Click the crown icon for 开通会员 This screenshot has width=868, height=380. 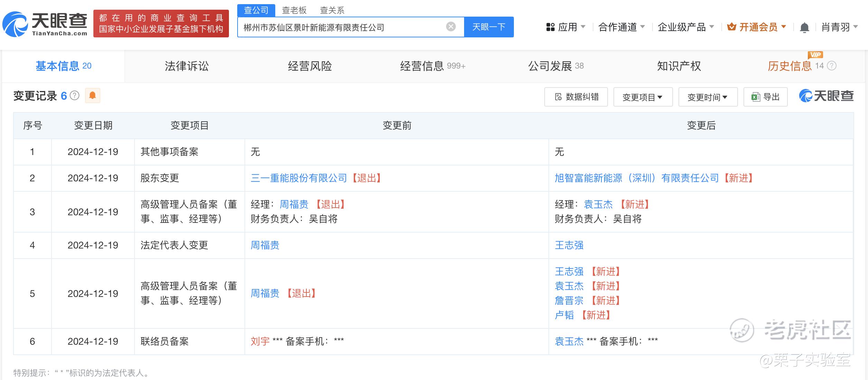pyautogui.click(x=731, y=27)
